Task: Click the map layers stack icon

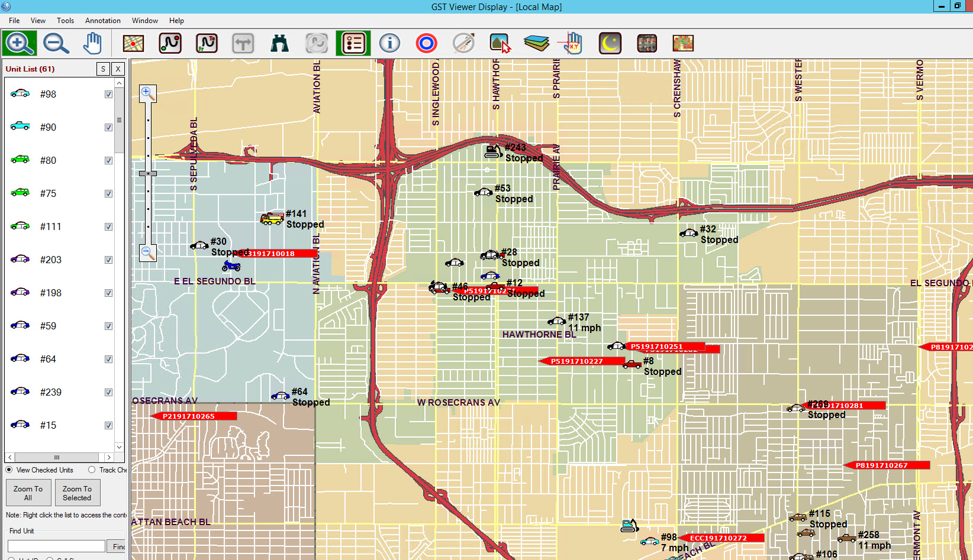Action: click(536, 43)
